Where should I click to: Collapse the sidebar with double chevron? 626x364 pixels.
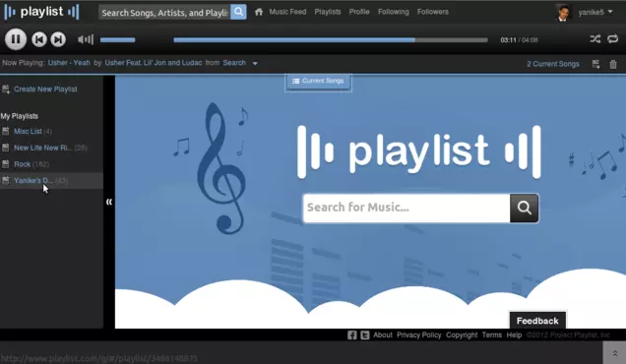click(x=109, y=202)
